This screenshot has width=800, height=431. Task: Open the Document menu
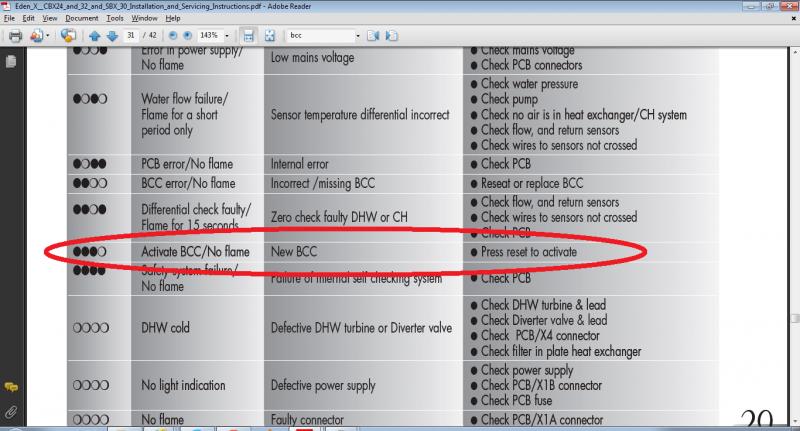pyautogui.click(x=81, y=18)
